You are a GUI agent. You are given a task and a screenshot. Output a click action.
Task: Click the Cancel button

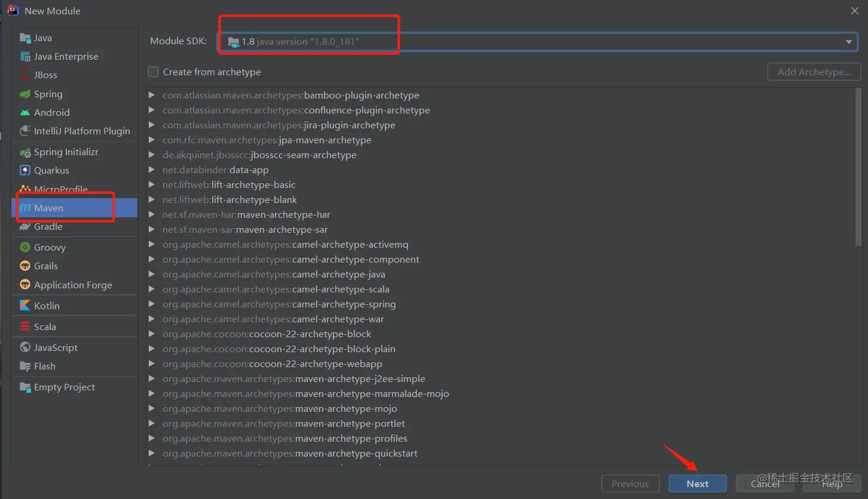coord(765,484)
